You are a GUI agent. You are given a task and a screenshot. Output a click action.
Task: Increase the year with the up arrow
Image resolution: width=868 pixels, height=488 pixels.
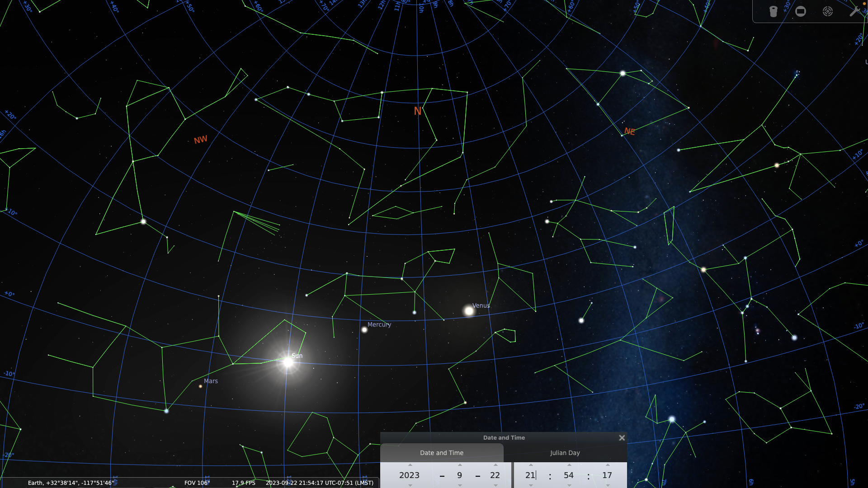(x=410, y=465)
